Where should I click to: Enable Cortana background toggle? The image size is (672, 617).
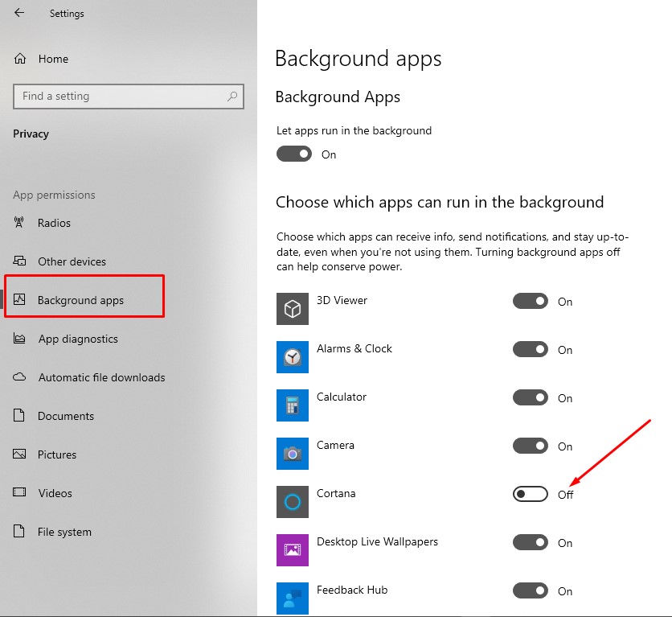coord(531,494)
